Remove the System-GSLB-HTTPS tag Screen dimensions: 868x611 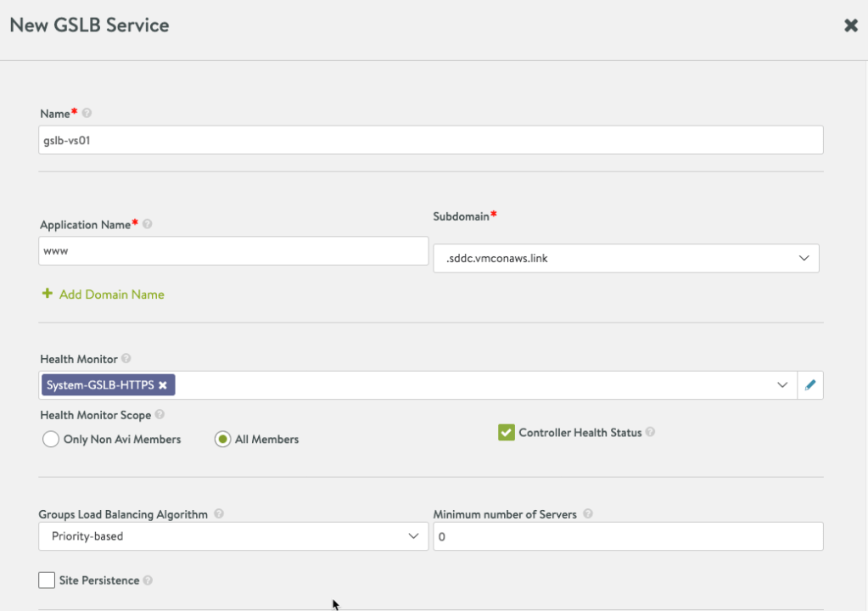click(163, 385)
